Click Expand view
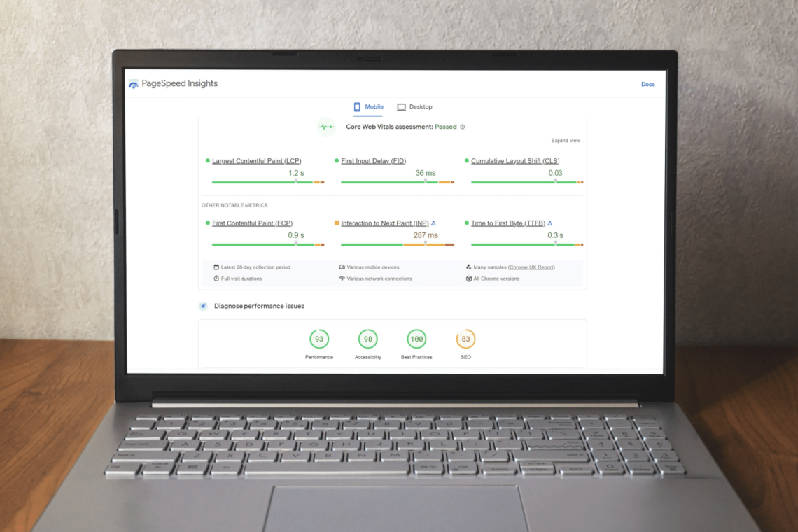798x532 pixels. 566,141
